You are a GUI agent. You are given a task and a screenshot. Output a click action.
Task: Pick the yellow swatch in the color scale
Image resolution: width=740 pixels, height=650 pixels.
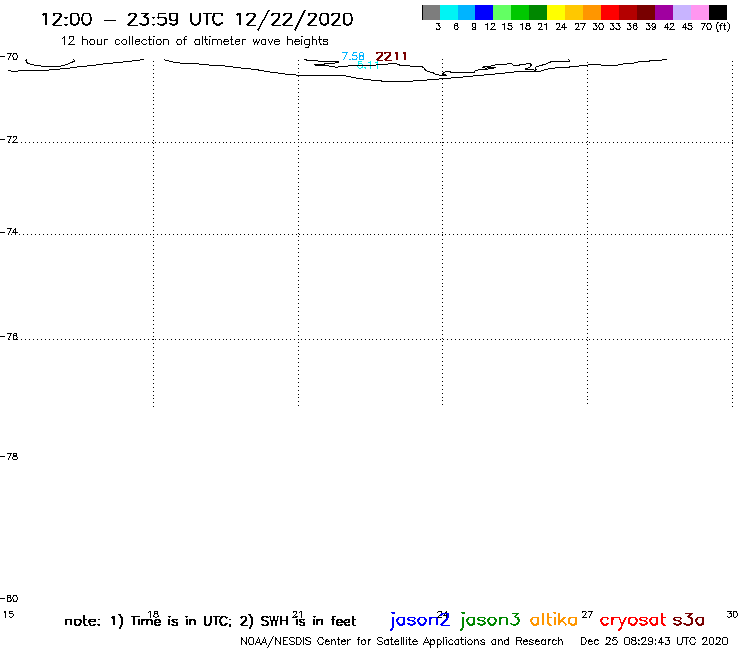point(556,12)
